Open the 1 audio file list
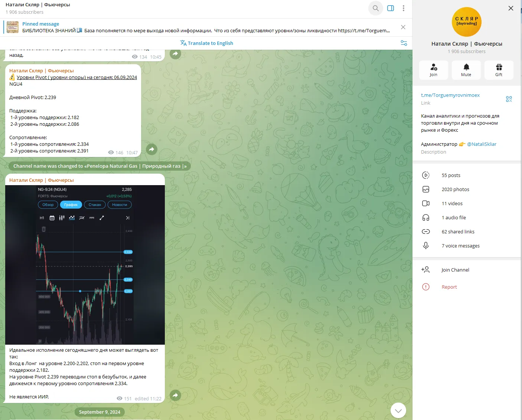The image size is (522, 420). coord(467,217)
